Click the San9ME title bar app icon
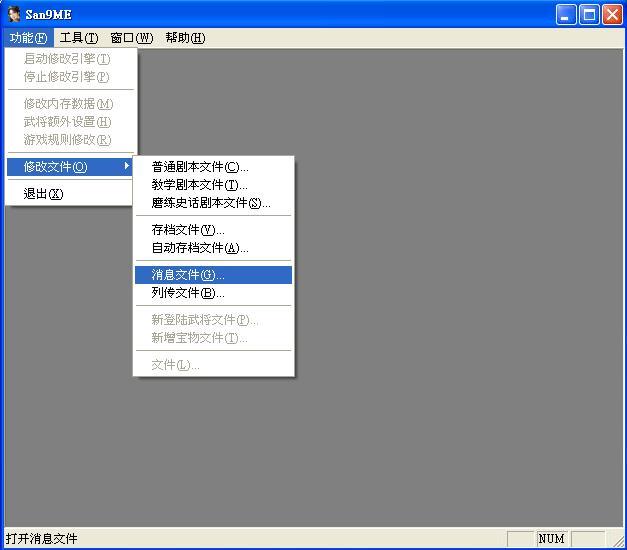 pyautogui.click(x=14, y=14)
